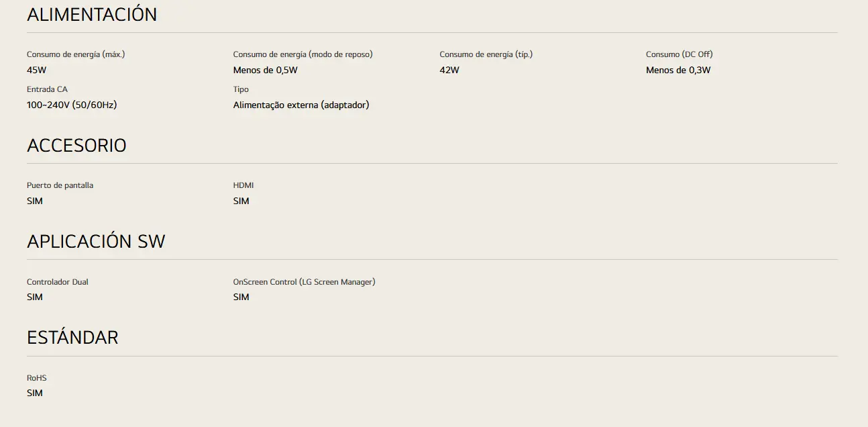The height and width of the screenshot is (427, 868).
Task: Click the Puerto de pantalla label
Action: [x=60, y=185]
